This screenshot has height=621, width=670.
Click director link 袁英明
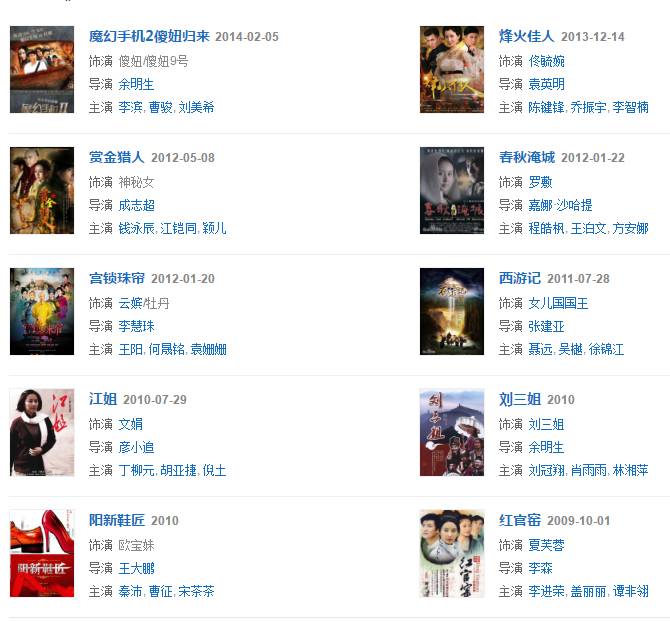[546, 84]
